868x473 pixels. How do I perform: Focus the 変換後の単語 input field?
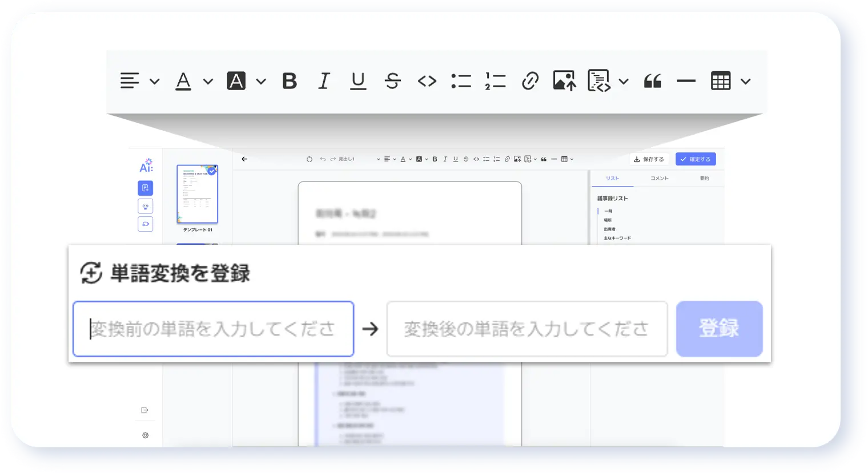(527, 329)
